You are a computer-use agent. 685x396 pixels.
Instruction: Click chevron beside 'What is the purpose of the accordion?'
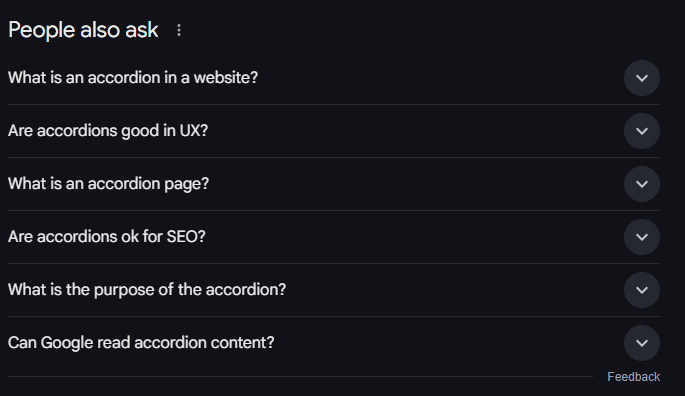[x=641, y=290]
